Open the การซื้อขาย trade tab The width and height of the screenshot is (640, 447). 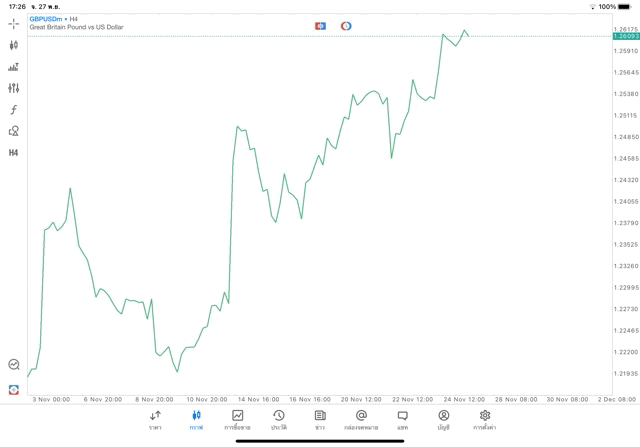[238, 420]
